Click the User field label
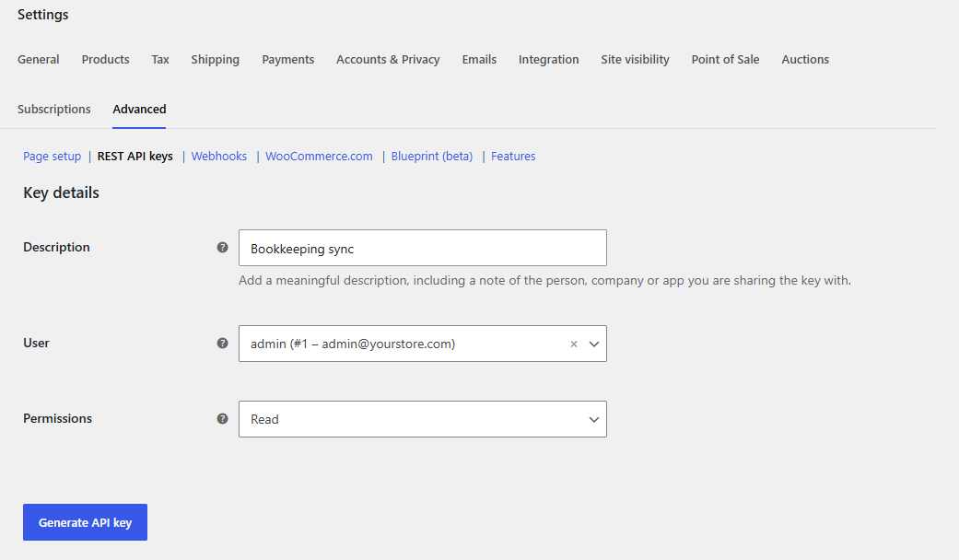The width and height of the screenshot is (959, 560). [36, 343]
